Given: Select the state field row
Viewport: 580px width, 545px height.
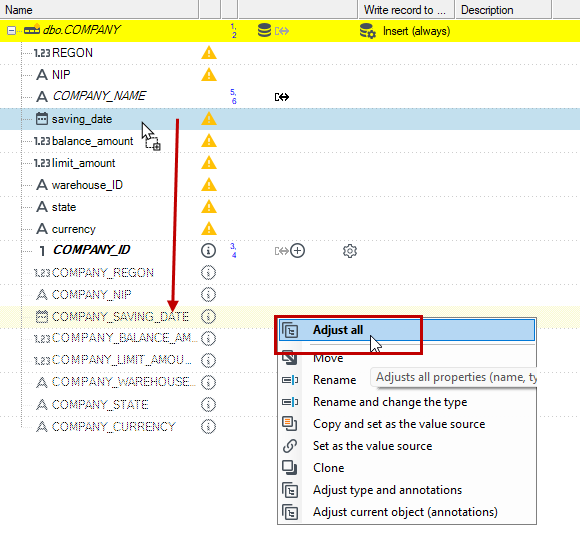Looking at the screenshot, I should point(290,207).
